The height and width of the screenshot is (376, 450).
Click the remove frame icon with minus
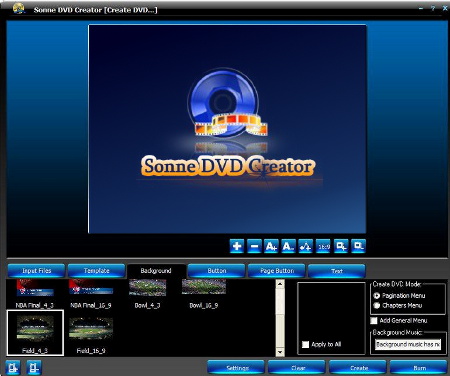coord(358,246)
